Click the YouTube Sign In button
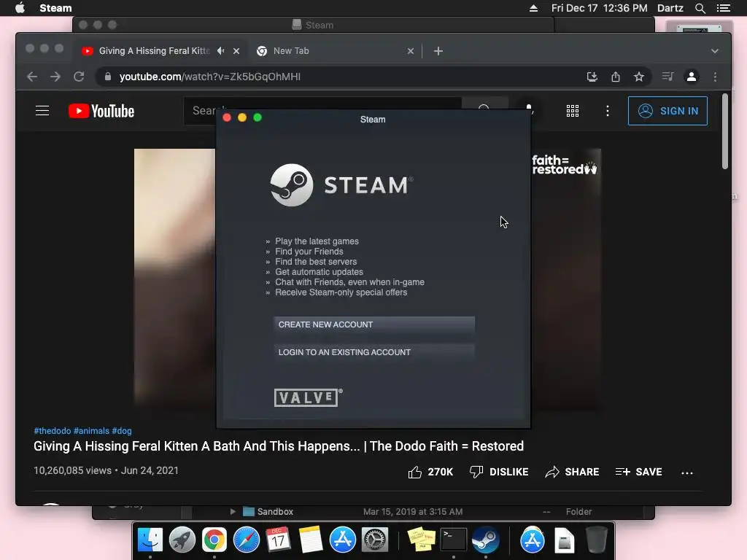Image resolution: width=747 pixels, height=560 pixels. [x=667, y=111]
